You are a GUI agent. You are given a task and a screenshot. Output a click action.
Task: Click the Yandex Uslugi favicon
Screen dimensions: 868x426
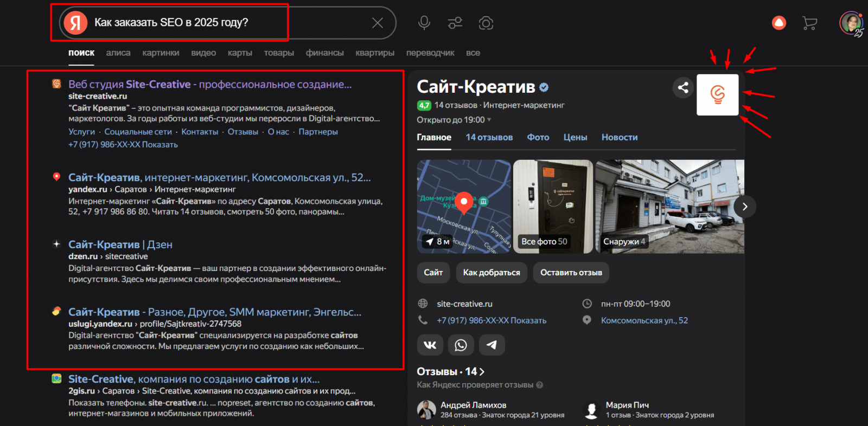pyautogui.click(x=56, y=311)
